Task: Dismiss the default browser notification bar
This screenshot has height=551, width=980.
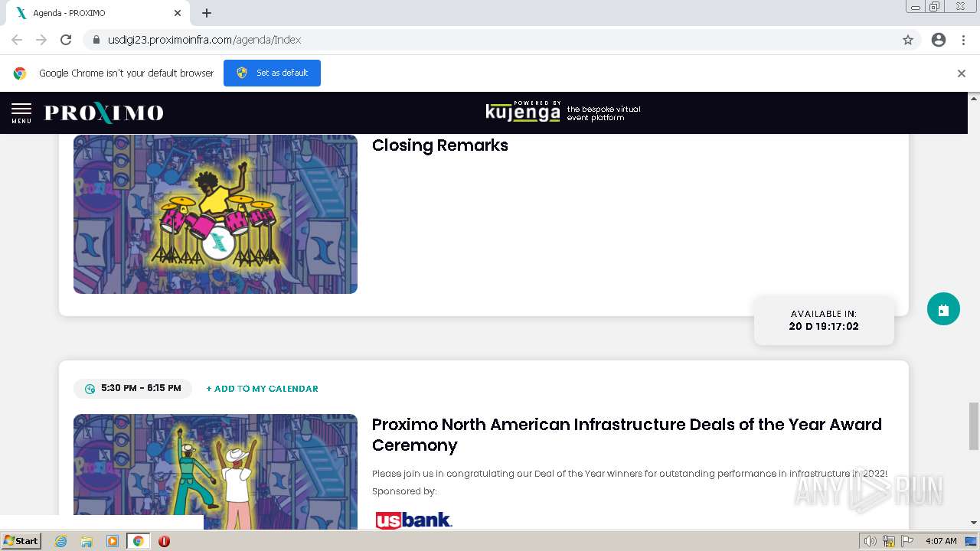Action: pyautogui.click(x=962, y=73)
